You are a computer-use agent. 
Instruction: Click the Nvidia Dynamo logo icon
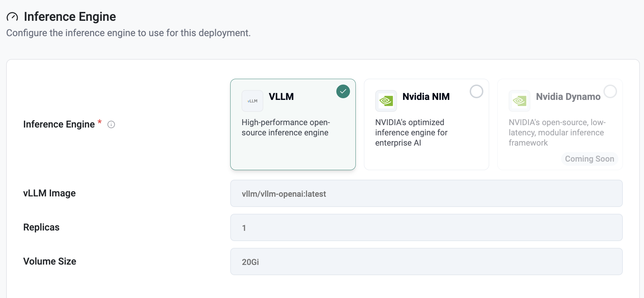pyautogui.click(x=519, y=101)
